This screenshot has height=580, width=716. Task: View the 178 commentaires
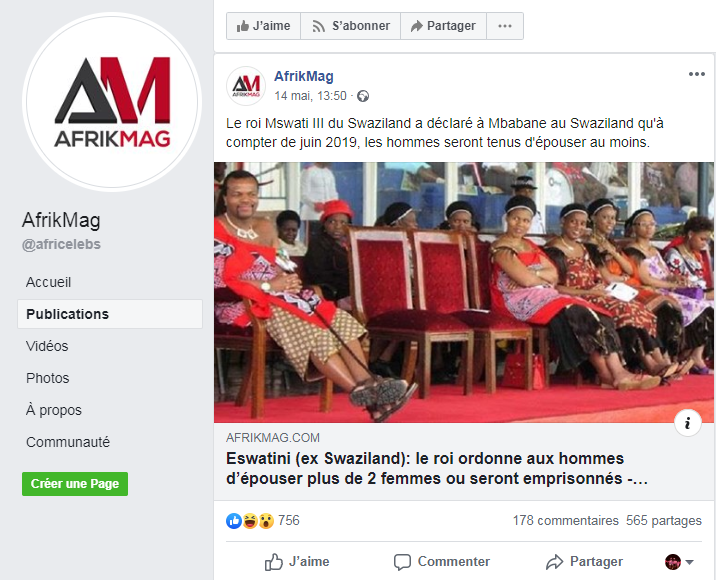565,521
